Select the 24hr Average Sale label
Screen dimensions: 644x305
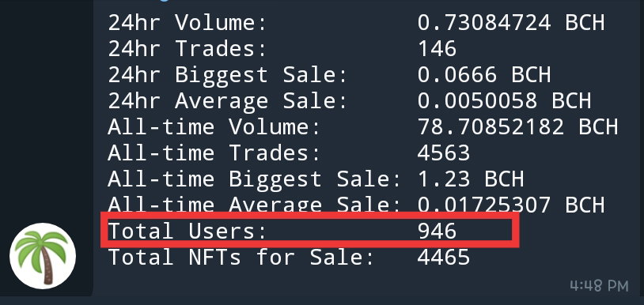[x=228, y=101]
